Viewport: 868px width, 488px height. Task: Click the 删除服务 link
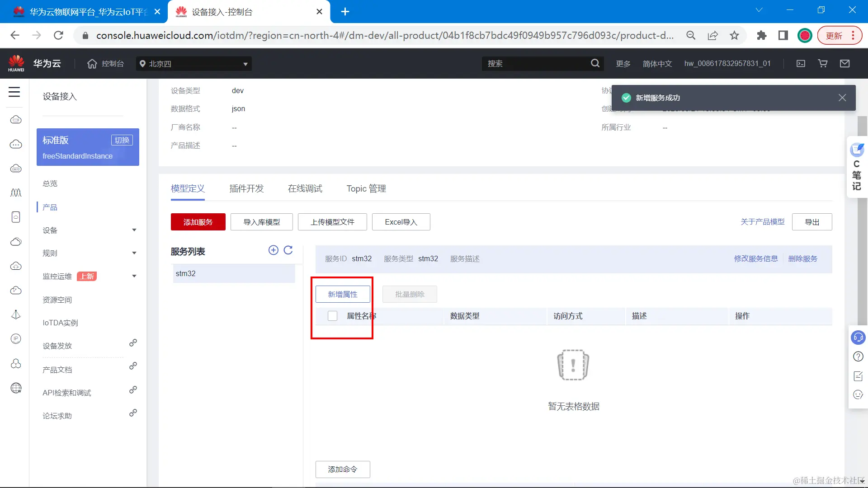tap(802, 258)
